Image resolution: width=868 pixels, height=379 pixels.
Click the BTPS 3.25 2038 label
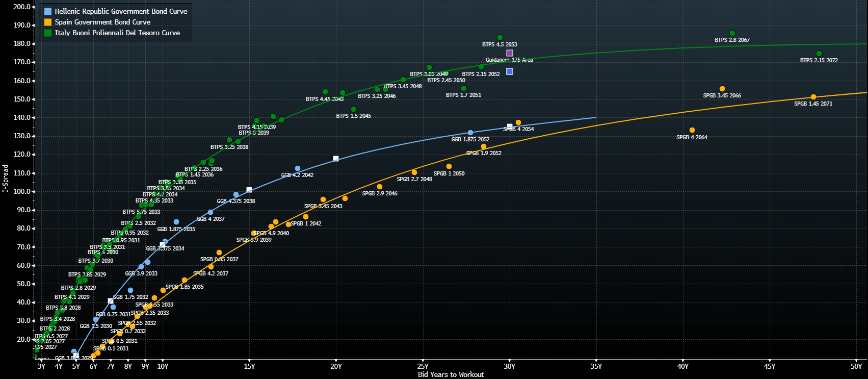(x=229, y=147)
